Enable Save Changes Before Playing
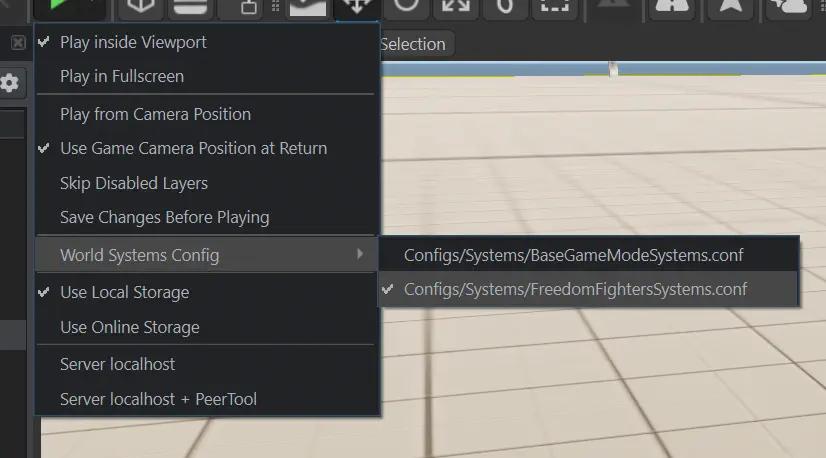Image resolution: width=826 pixels, height=458 pixels. 208,218
